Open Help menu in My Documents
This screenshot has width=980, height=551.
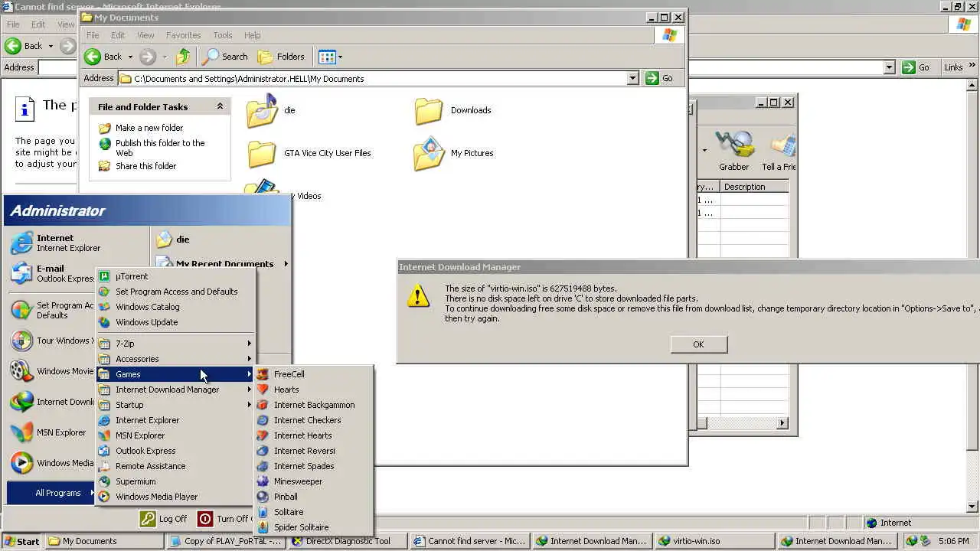pyautogui.click(x=253, y=35)
